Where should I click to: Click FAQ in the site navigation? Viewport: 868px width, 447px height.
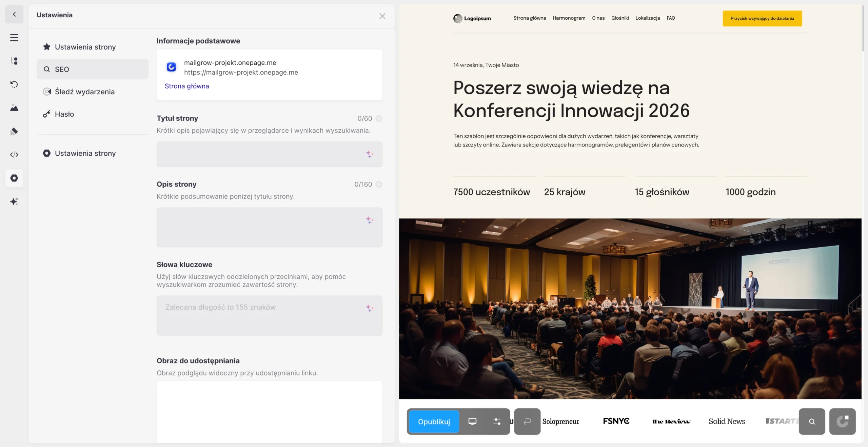pos(671,18)
